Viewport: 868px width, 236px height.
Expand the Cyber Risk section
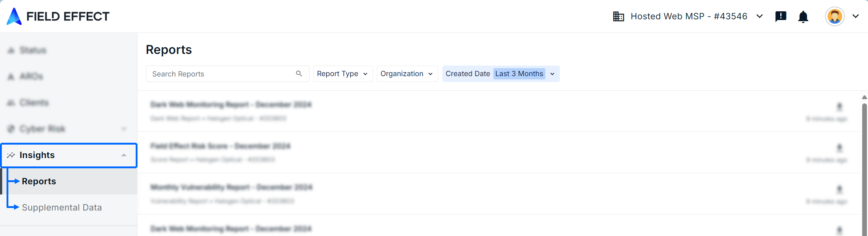(68, 129)
